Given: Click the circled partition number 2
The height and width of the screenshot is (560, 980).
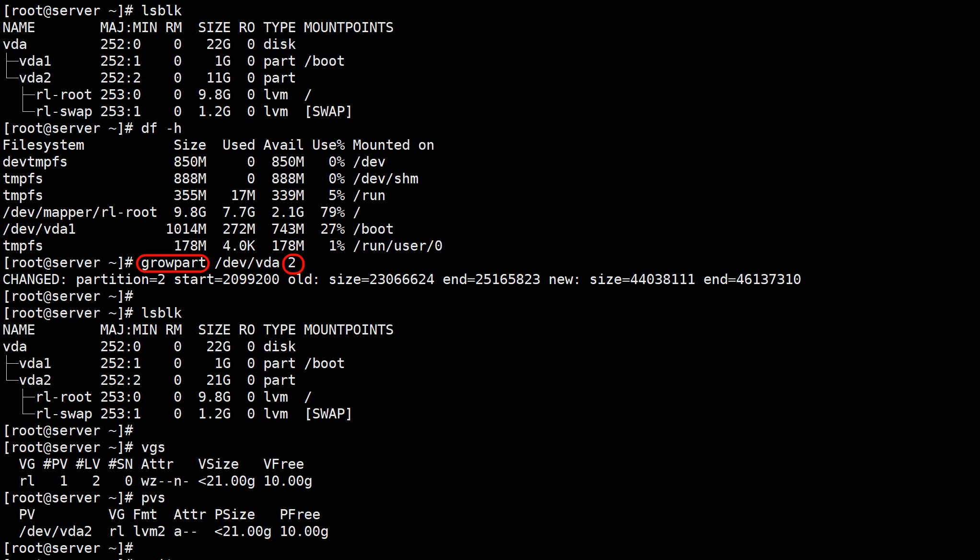Looking at the screenshot, I should click(292, 262).
